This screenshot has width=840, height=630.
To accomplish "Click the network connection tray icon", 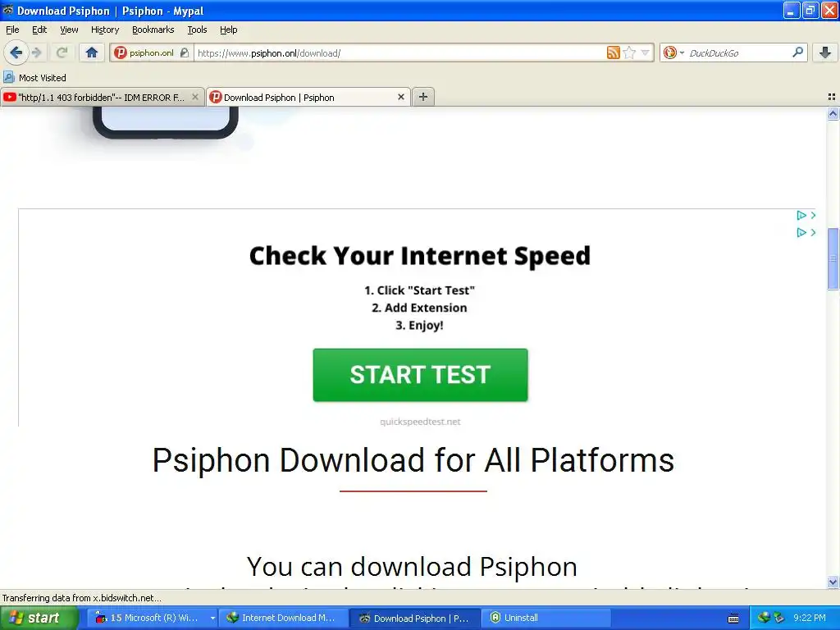I will (778, 618).
